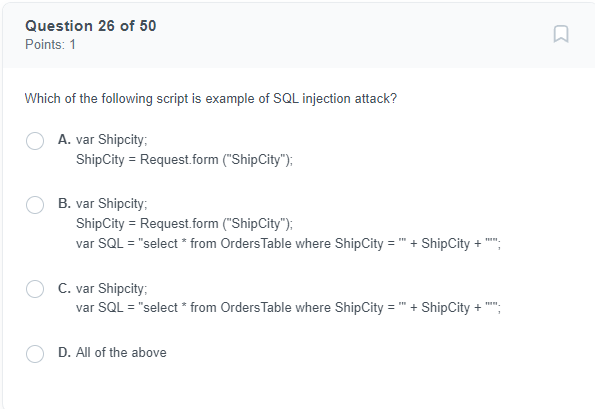Click the bold letter A. label

[x=64, y=139]
